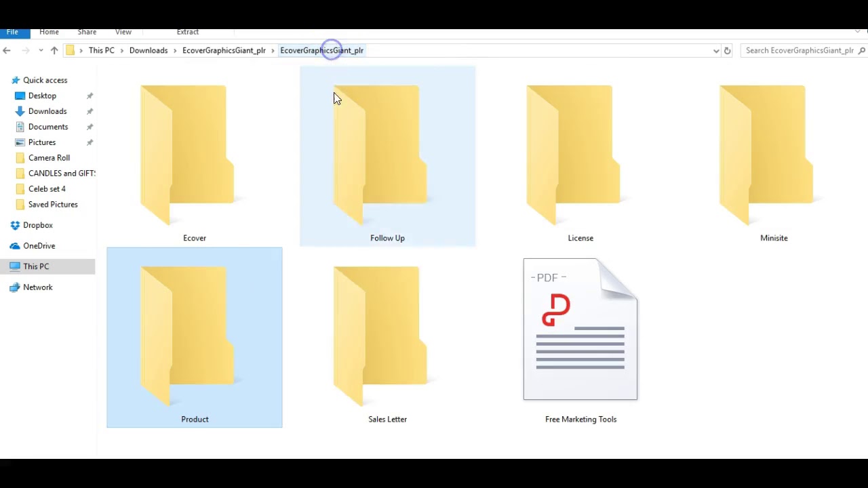868x488 pixels.
Task: Go forward with the forward arrow
Action: tap(26, 50)
